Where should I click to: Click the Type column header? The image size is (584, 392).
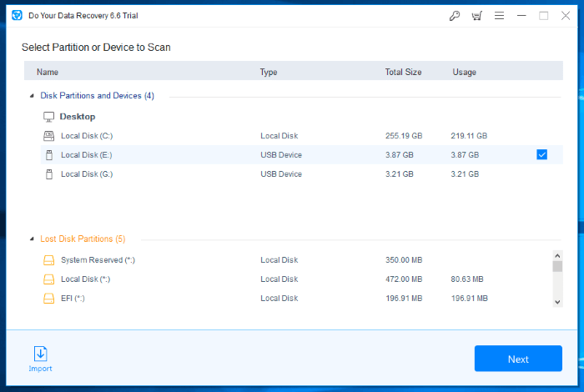click(269, 72)
